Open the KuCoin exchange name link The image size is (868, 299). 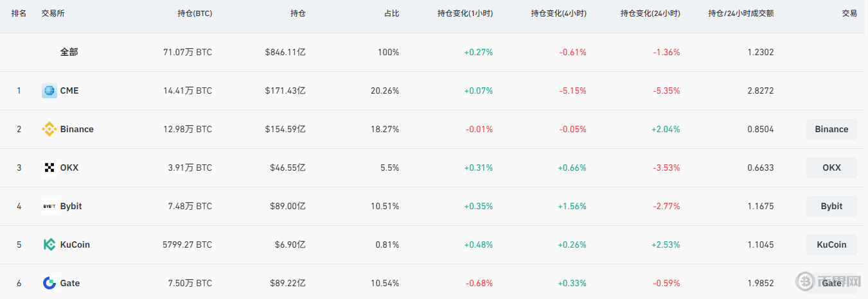[x=75, y=245]
